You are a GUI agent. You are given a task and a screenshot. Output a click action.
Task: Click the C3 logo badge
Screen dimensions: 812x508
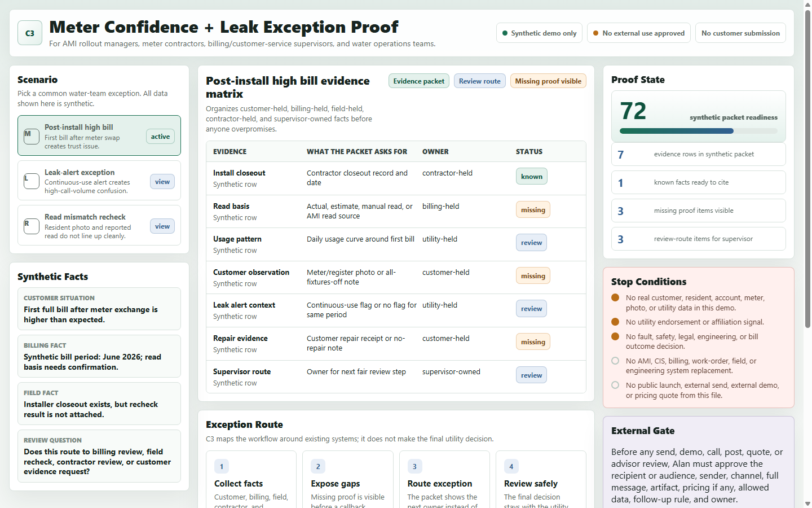(x=30, y=33)
